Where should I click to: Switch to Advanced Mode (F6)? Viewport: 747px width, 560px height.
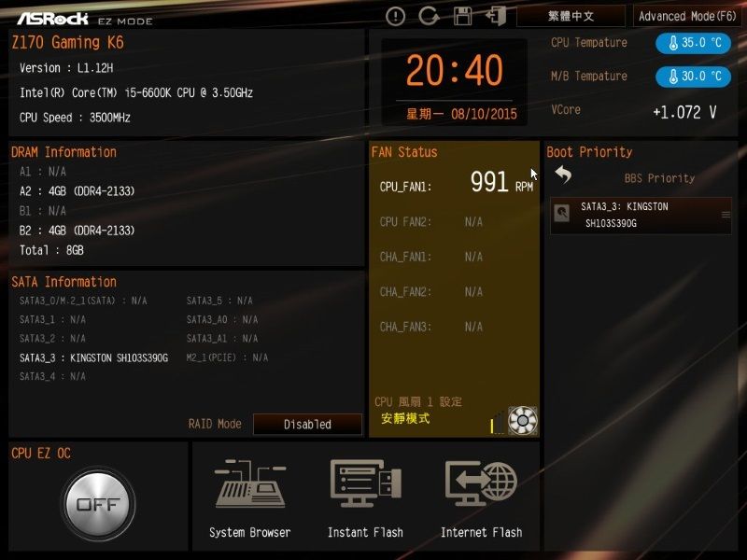687,16
